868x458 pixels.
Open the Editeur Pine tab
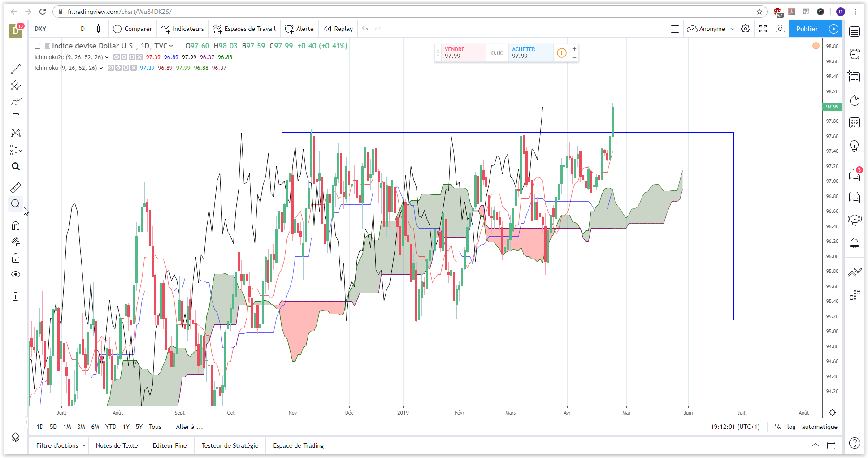169,445
